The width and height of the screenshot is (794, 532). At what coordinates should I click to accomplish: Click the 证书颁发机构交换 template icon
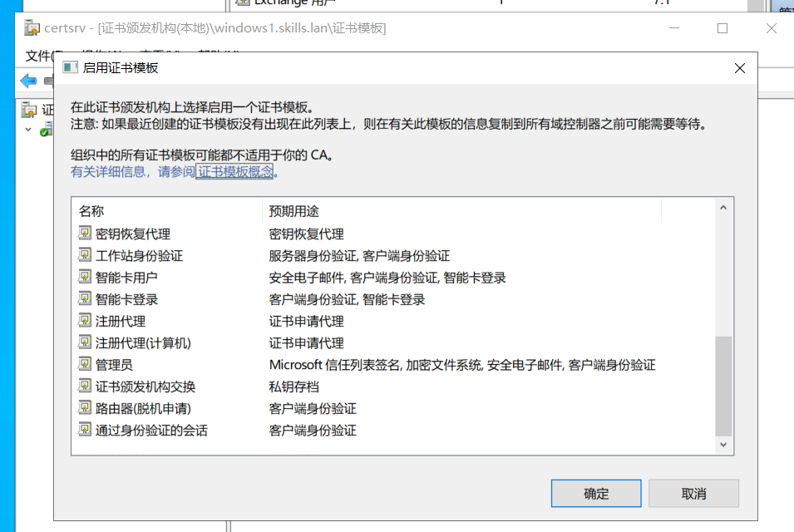click(85, 386)
